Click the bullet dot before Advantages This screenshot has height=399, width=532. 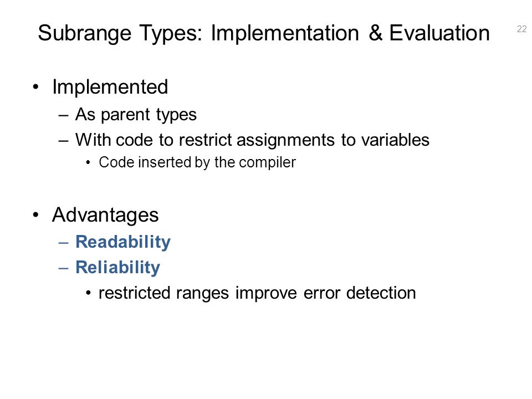[36, 215]
